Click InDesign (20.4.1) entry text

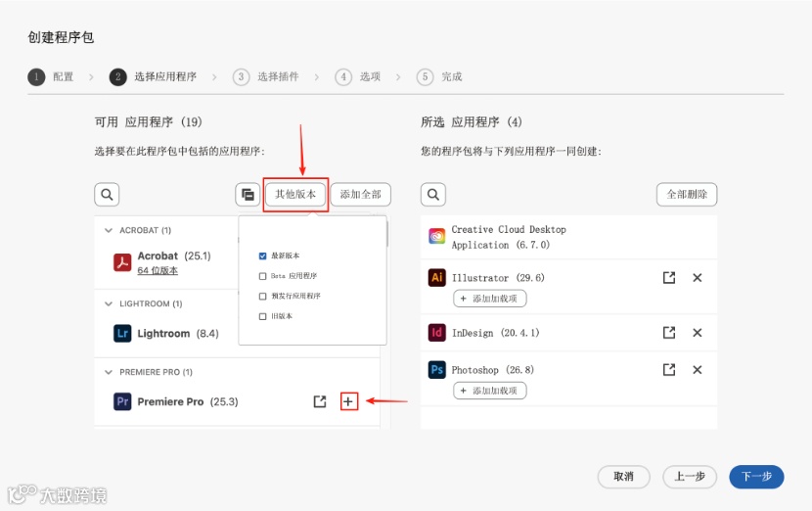point(496,333)
